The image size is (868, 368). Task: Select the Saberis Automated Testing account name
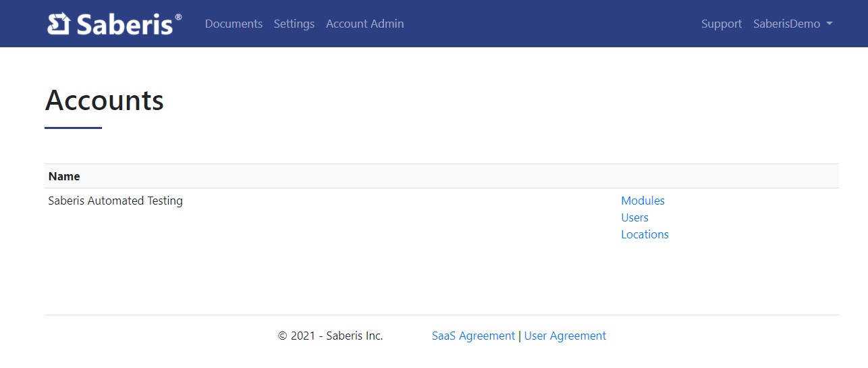point(115,201)
